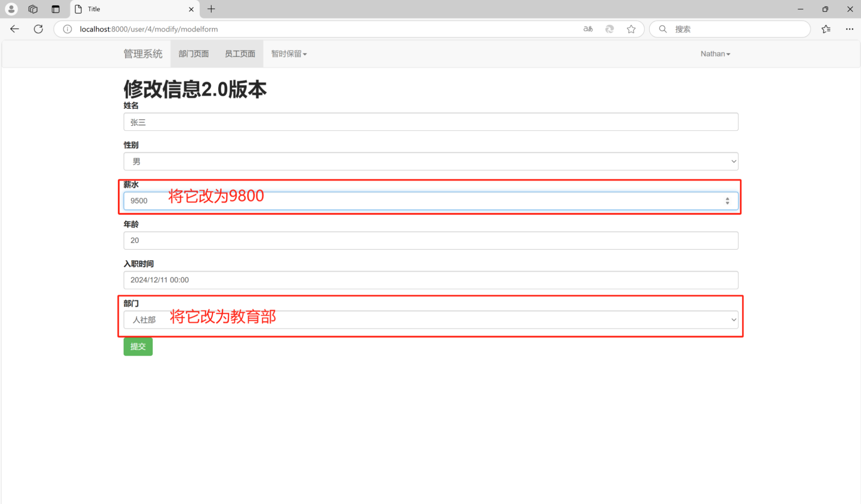
Task: Toggle the vertical tabs icon
Action: pos(55,9)
